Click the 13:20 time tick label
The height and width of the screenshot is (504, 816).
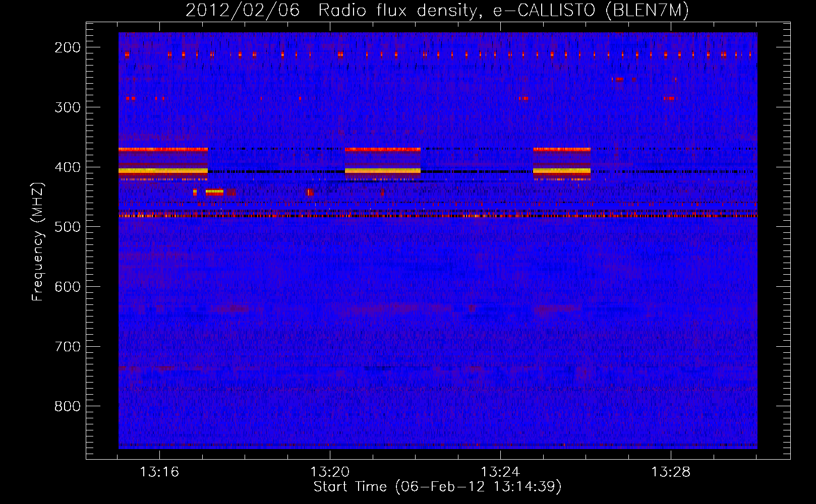[330, 472]
